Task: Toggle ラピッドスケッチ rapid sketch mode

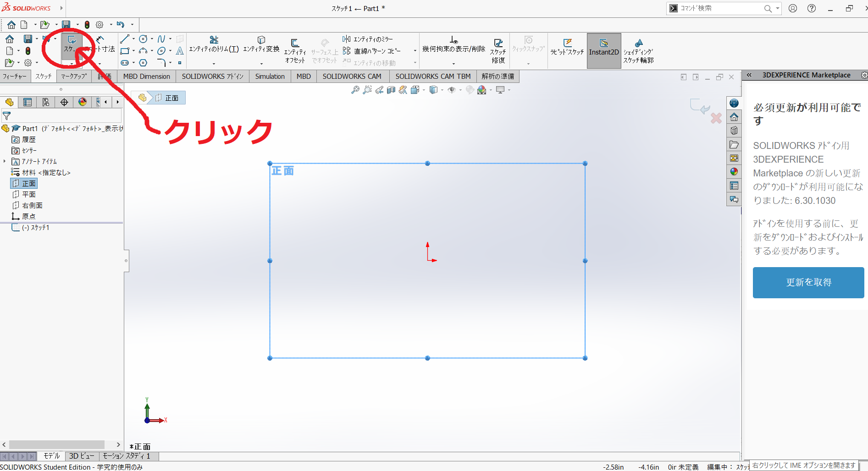Action: click(567, 48)
